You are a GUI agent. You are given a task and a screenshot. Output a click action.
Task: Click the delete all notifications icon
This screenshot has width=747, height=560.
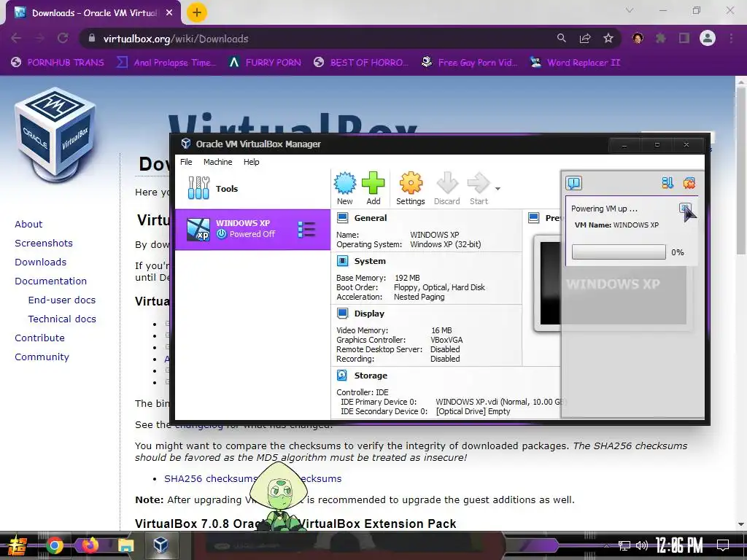tap(689, 183)
